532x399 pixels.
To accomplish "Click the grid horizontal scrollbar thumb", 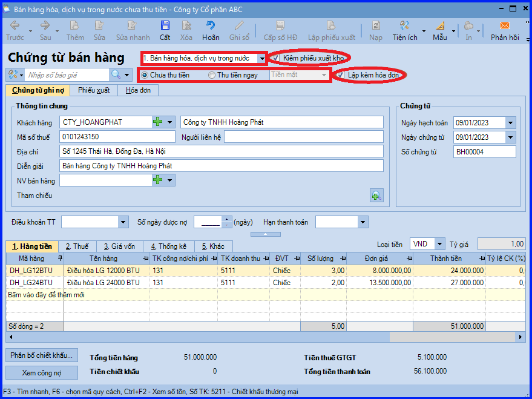I will 452,337.
